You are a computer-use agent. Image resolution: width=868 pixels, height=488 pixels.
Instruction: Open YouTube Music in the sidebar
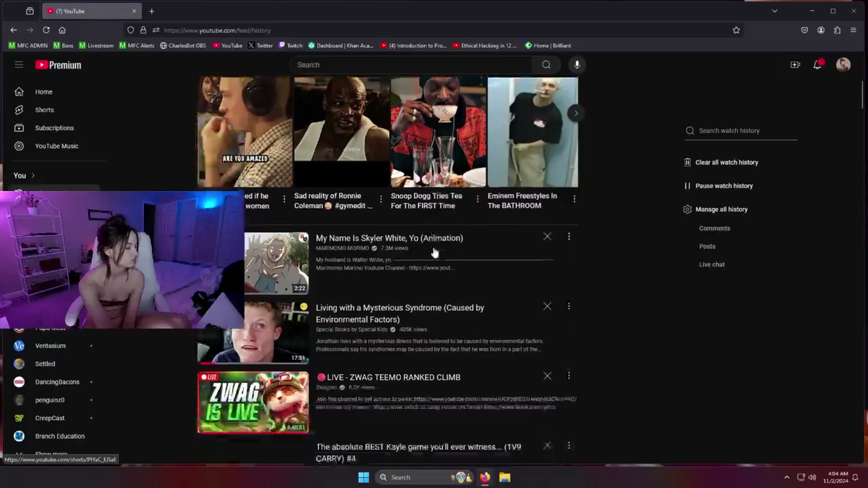[x=57, y=146]
